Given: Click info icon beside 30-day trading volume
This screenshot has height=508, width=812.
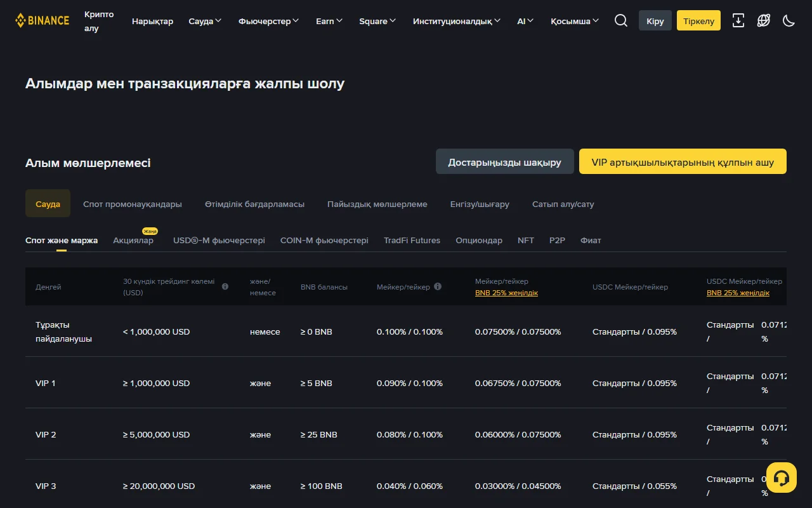Looking at the screenshot, I should pos(225,286).
